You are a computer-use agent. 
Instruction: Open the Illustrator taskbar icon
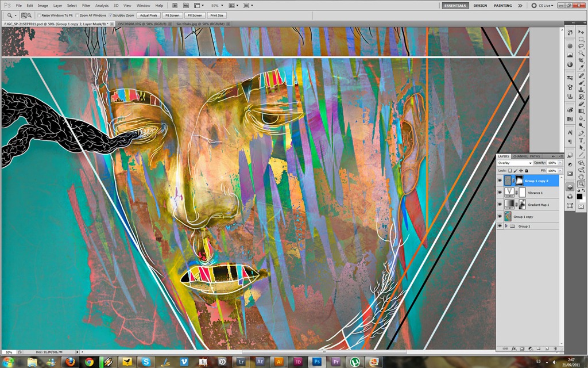pos(280,362)
